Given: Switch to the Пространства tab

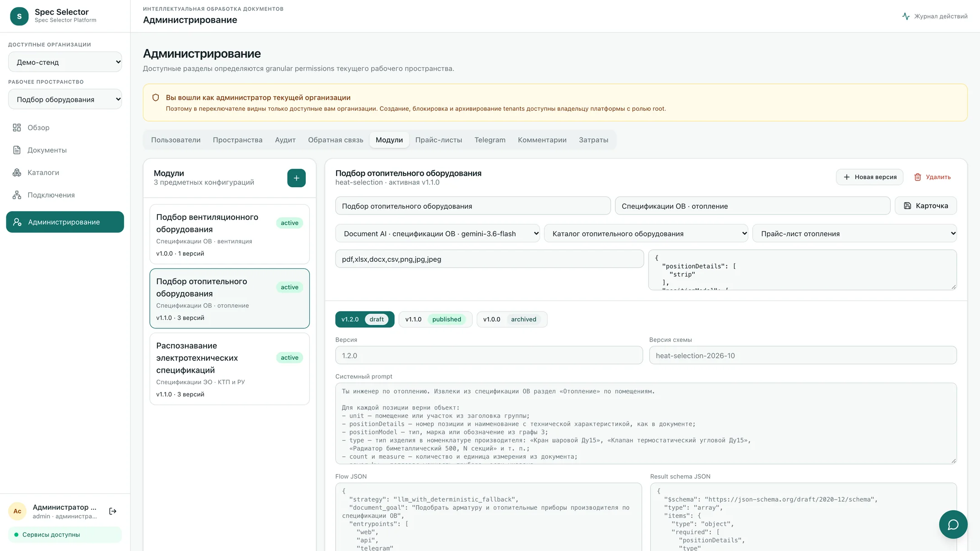Looking at the screenshot, I should coord(237,140).
